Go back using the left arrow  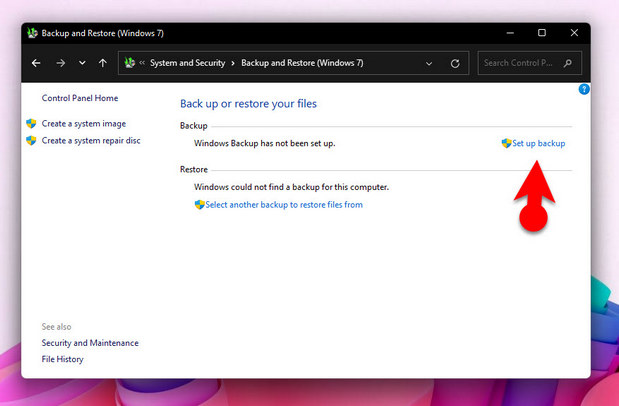tap(36, 63)
